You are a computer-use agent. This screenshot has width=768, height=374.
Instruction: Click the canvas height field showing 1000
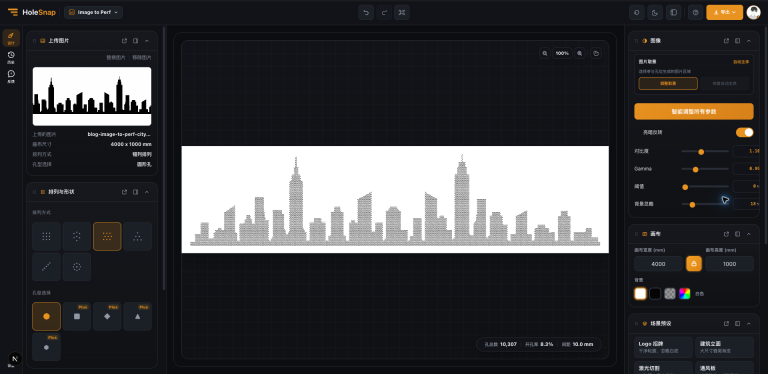[729, 264]
